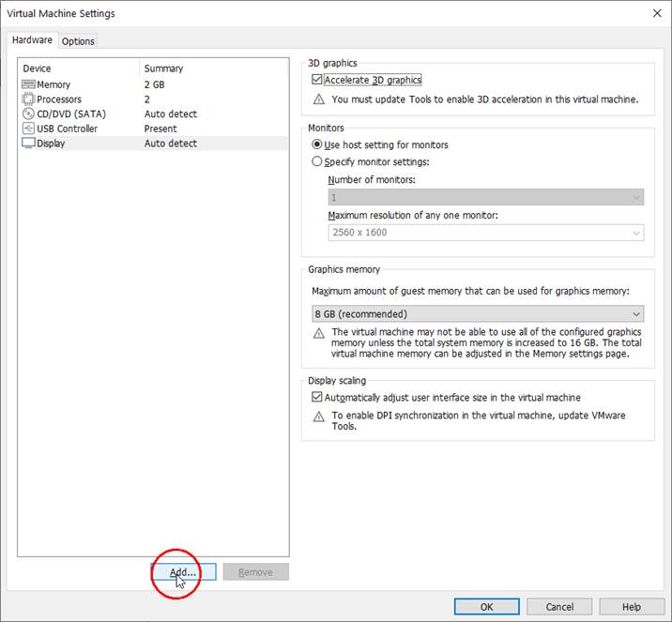Disable Accelerate 3D graphics checkbox
672x622 pixels.
coord(317,81)
